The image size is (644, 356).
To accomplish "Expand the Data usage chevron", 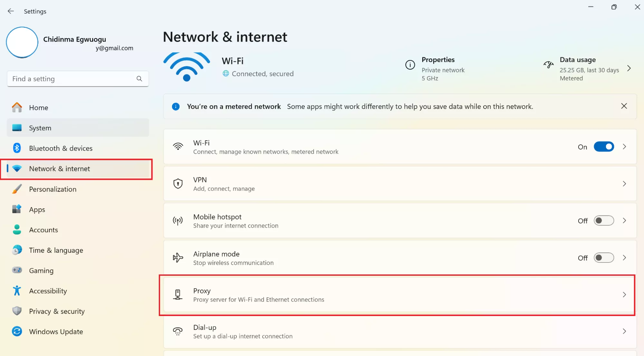I will [629, 68].
